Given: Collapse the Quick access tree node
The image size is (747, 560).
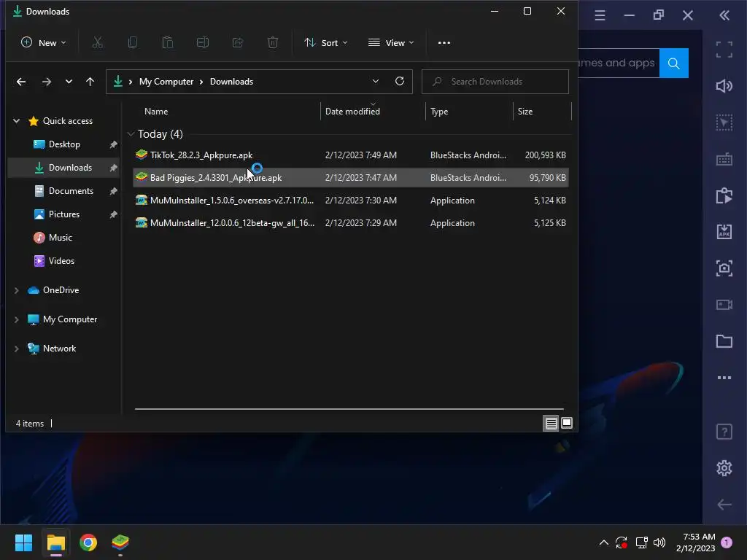Looking at the screenshot, I should 17,121.
